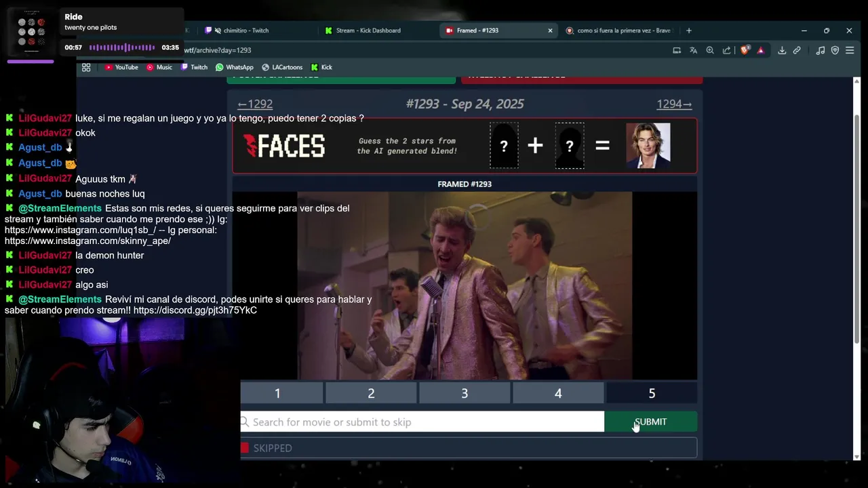Open the browser hamburger menu

(850, 50)
